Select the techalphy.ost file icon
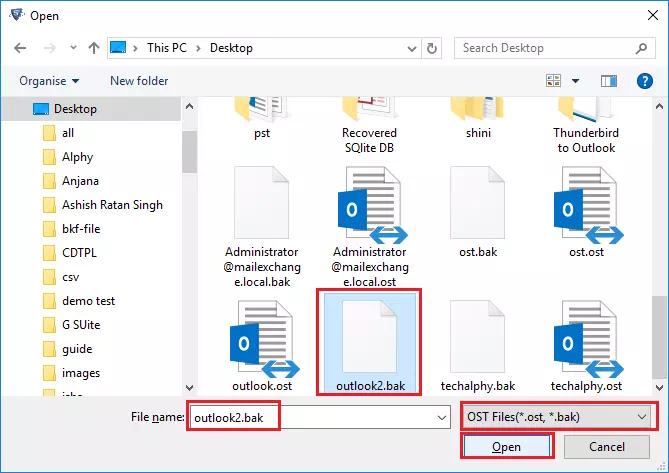Image resolution: width=669 pixels, height=473 pixels. point(586,340)
